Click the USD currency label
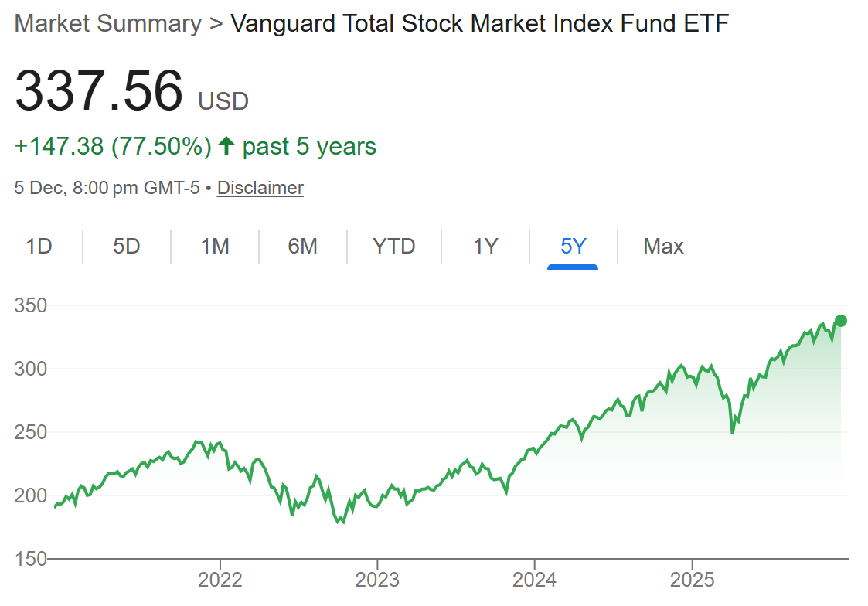868x606 pixels. click(223, 101)
